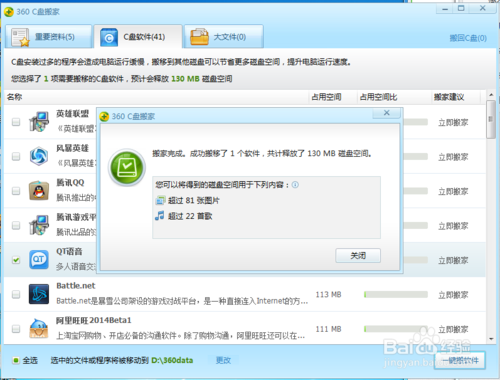Tick the Battle.net checkbox
This screenshot has height=380, width=500.
[x=16, y=294]
